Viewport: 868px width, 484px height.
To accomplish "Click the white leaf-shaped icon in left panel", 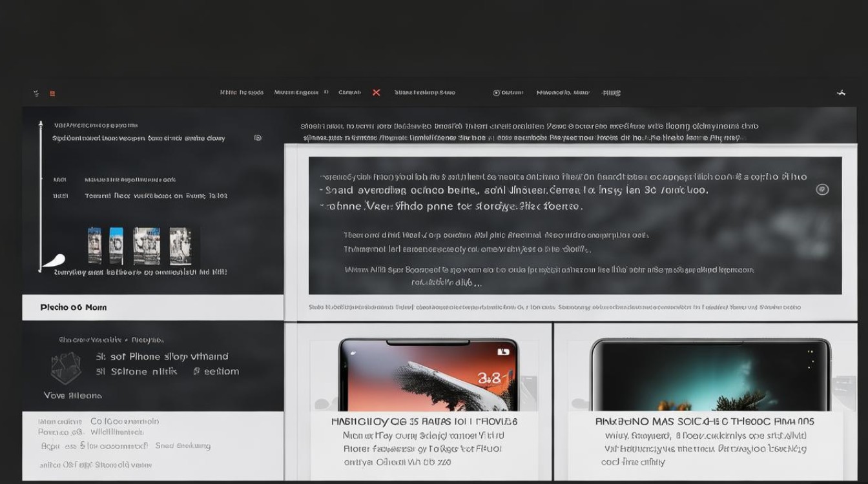I will click(54, 261).
